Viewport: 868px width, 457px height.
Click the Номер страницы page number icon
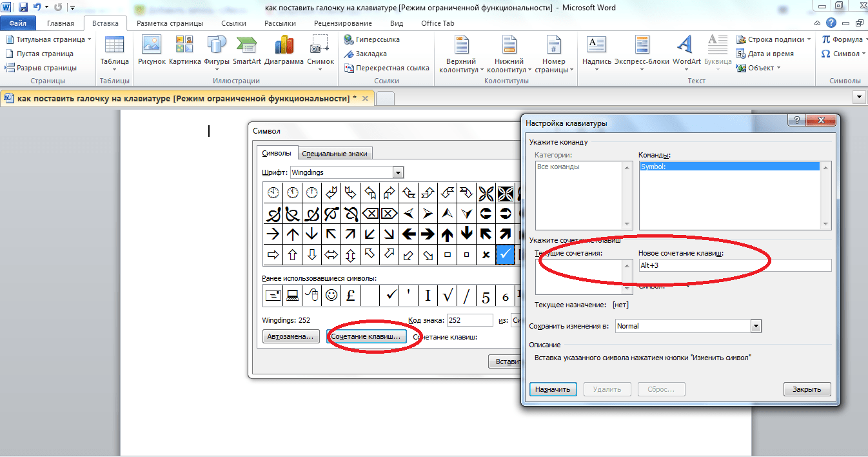tap(553, 54)
